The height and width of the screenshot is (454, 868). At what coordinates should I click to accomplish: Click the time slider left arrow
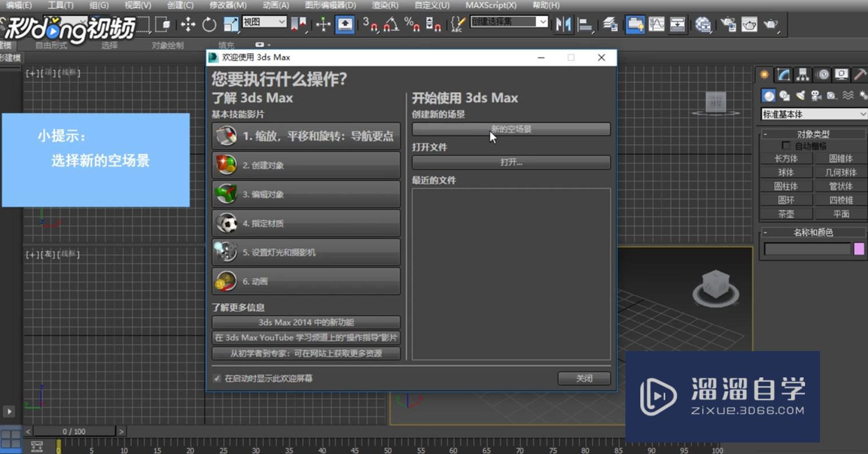pos(28,431)
